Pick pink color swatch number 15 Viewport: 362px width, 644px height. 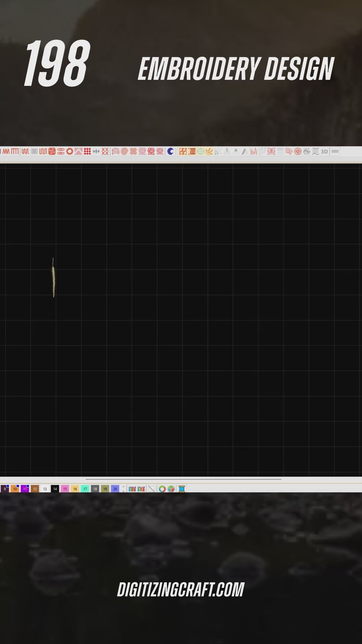[65, 489]
